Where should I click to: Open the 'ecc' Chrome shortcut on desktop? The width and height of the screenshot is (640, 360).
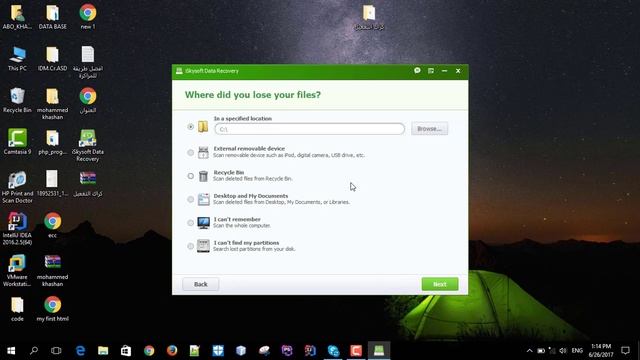click(x=52, y=225)
